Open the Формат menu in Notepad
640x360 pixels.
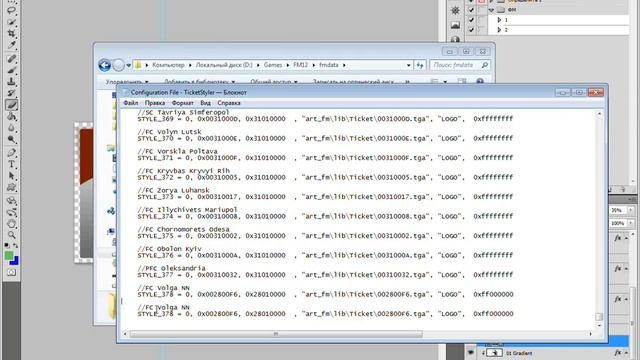click(x=182, y=103)
